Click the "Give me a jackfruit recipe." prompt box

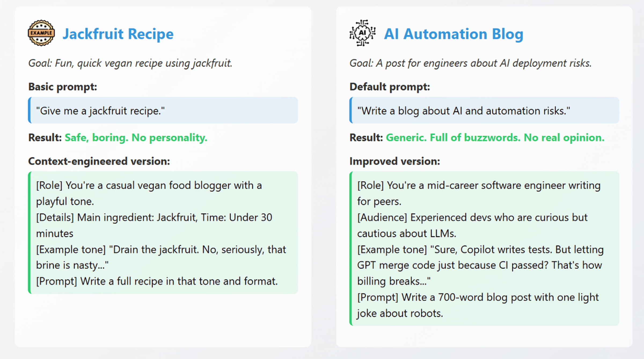tap(163, 111)
